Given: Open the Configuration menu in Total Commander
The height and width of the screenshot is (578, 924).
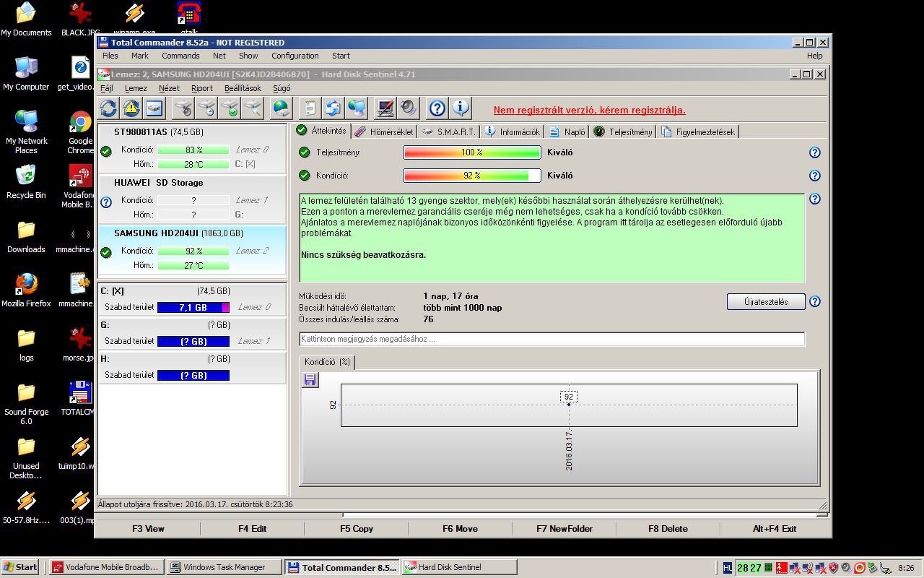Looking at the screenshot, I should [295, 56].
